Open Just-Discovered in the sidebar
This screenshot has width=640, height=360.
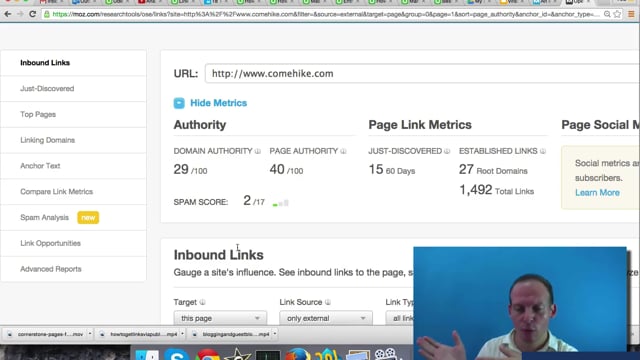click(x=73, y=89)
